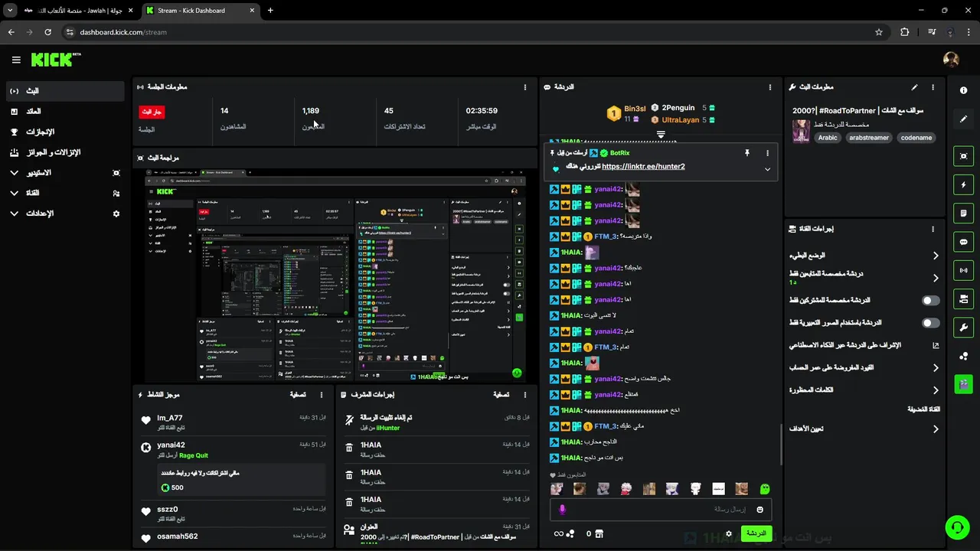This screenshot has width=980, height=551.
Task: Click the white bear emote in emote row
Action: (695, 489)
